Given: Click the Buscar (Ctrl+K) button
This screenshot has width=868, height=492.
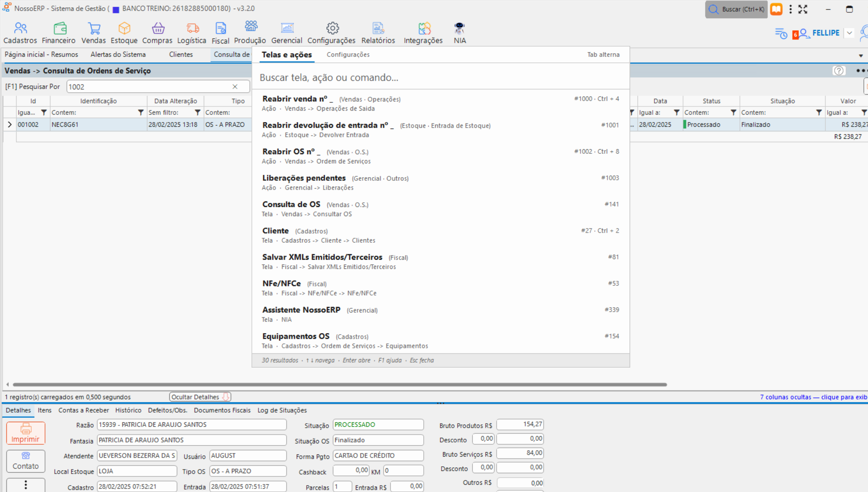Looking at the screenshot, I should [736, 9].
